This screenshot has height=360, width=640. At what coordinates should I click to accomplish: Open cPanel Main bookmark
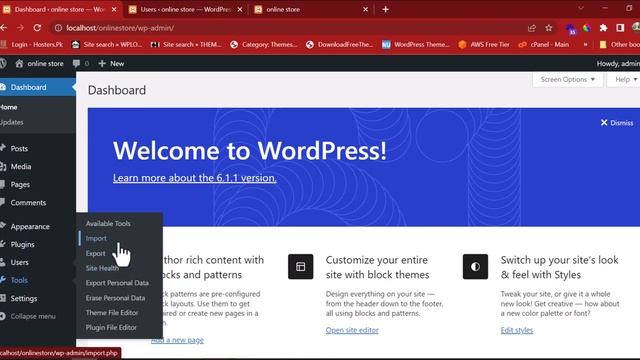(x=544, y=44)
